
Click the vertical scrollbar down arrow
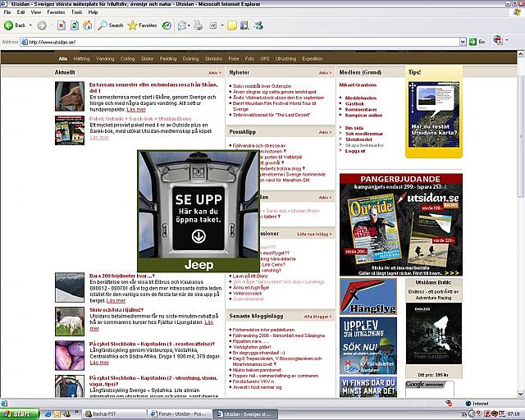521,394
